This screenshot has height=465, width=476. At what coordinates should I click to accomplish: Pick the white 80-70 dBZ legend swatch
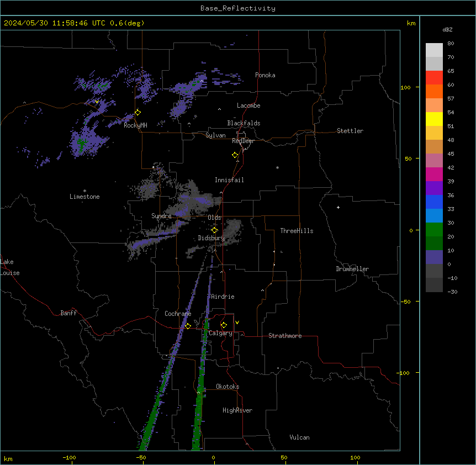tap(434, 50)
